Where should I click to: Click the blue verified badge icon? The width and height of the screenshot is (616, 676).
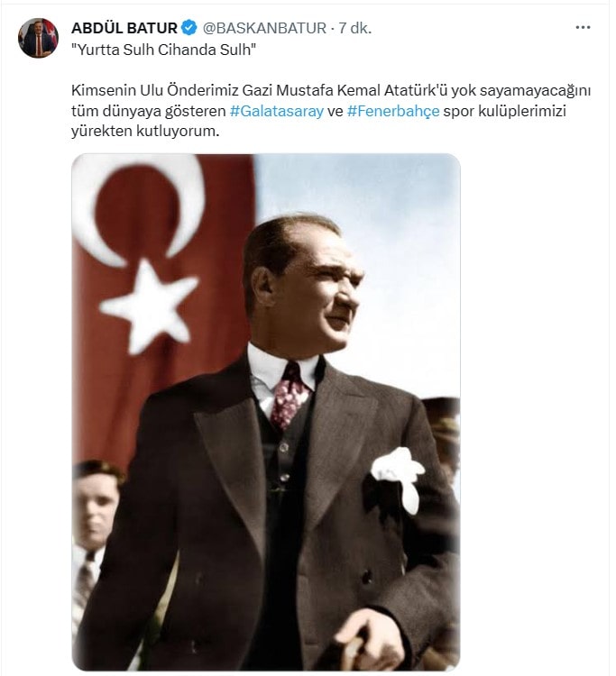point(188,28)
